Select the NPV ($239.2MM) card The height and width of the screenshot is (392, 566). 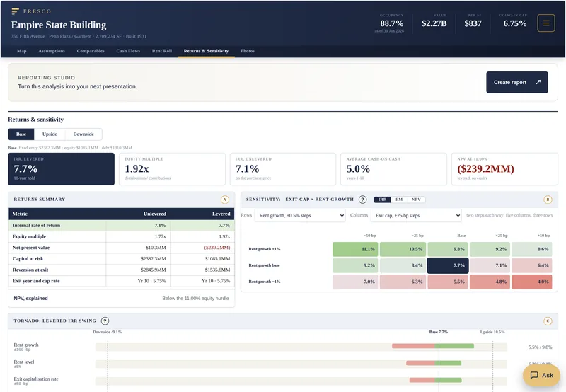[504, 169]
